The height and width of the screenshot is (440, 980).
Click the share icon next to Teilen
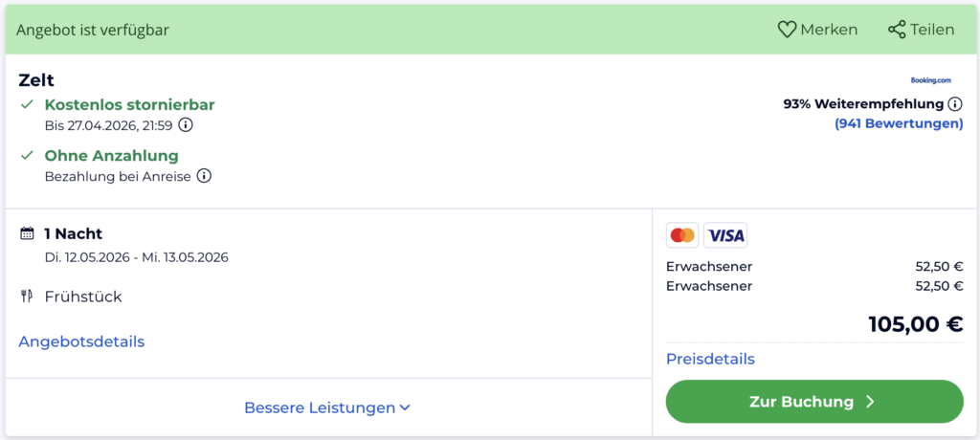point(897,30)
